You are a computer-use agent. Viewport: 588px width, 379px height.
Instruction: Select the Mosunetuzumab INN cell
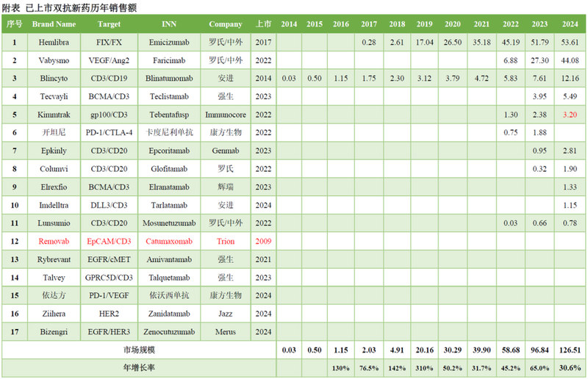tap(169, 223)
